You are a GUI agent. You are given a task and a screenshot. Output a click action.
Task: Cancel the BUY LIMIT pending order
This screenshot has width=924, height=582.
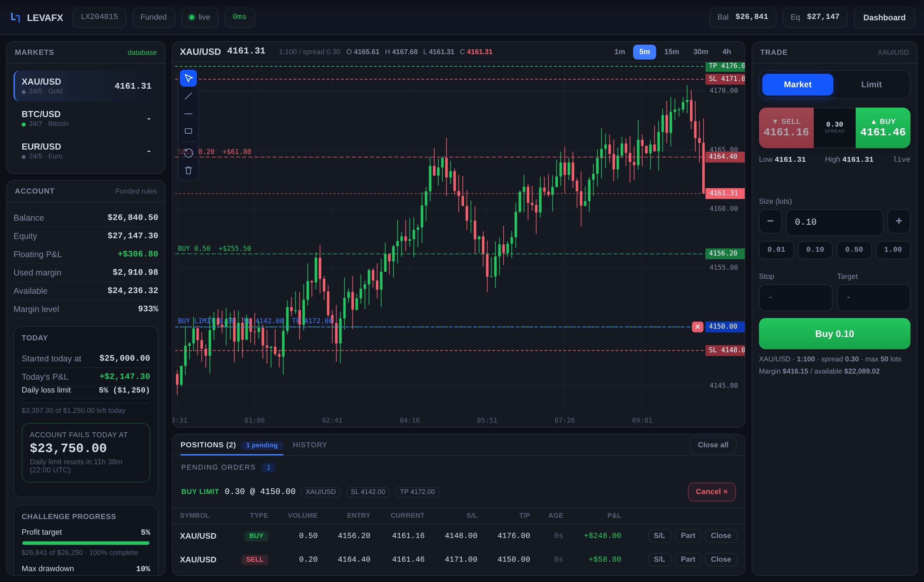711,492
